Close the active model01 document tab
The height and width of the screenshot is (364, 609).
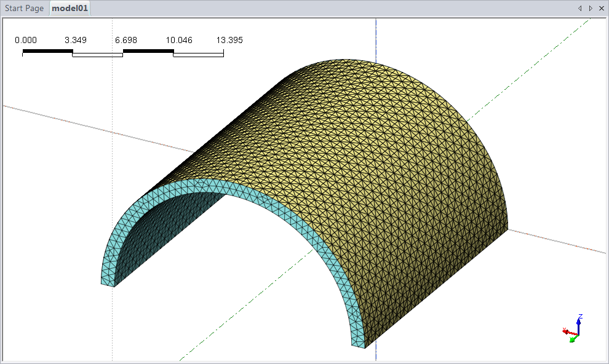click(600, 9)
